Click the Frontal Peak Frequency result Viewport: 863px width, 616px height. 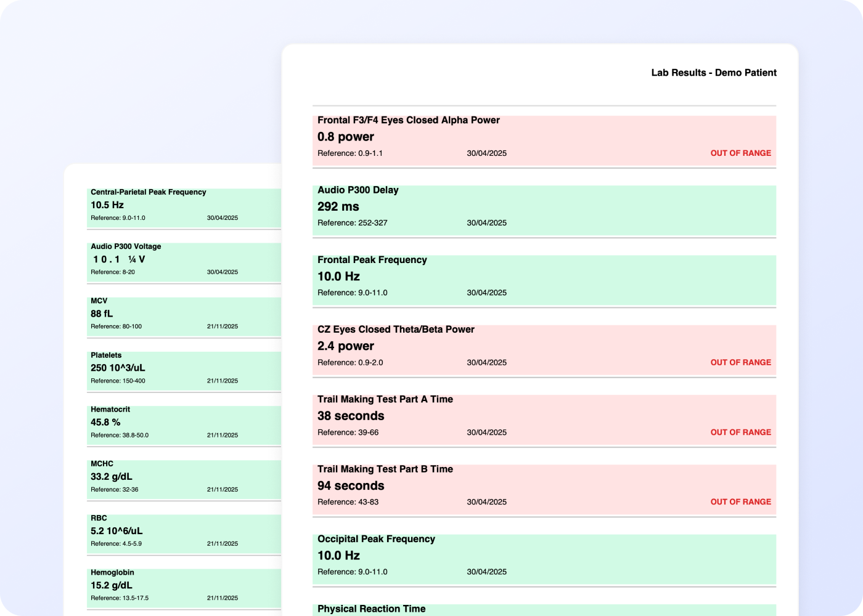tap(544, 280)
